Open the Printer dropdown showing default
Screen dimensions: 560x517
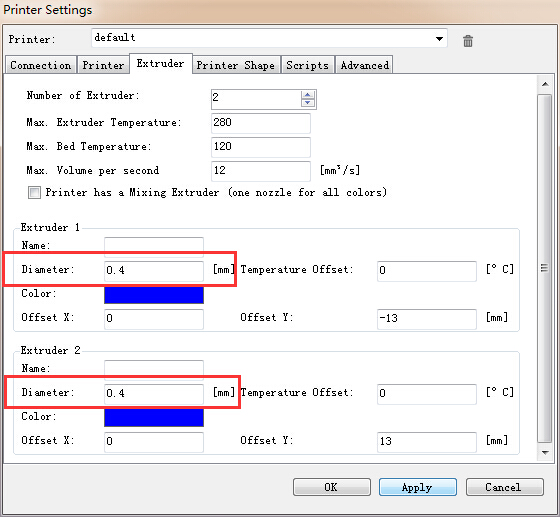[269, 38]
